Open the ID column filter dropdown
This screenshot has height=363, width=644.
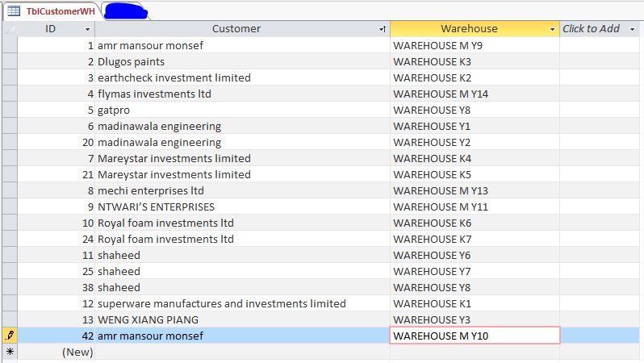[87, 29]
